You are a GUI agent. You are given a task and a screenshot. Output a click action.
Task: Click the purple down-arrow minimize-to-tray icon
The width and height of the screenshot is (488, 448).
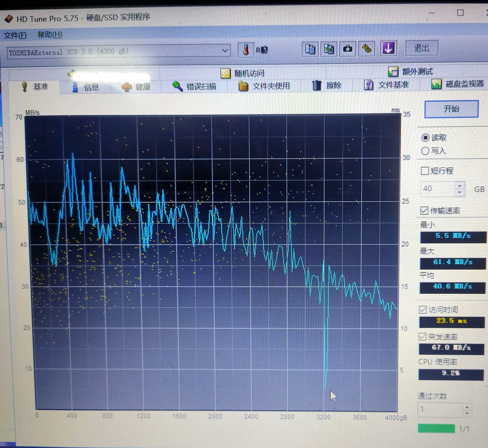click(x=388, y=48)
